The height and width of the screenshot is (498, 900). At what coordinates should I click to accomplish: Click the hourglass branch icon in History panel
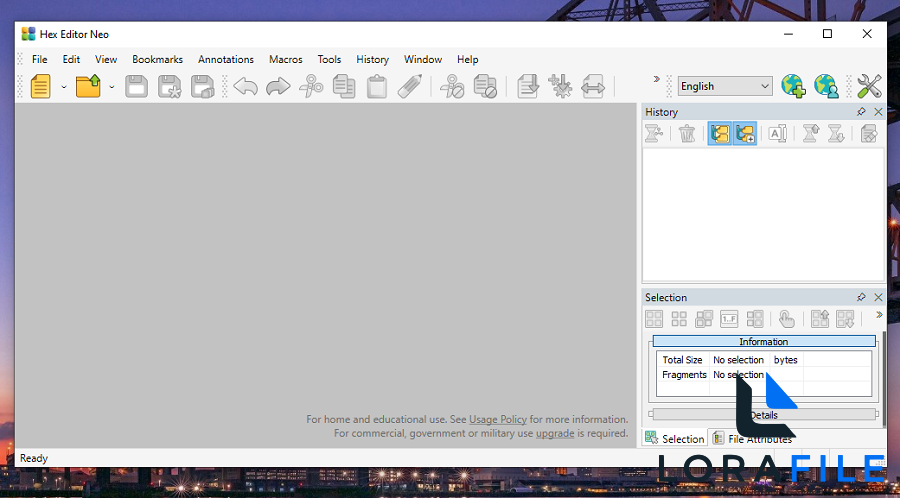coord(654,134)
